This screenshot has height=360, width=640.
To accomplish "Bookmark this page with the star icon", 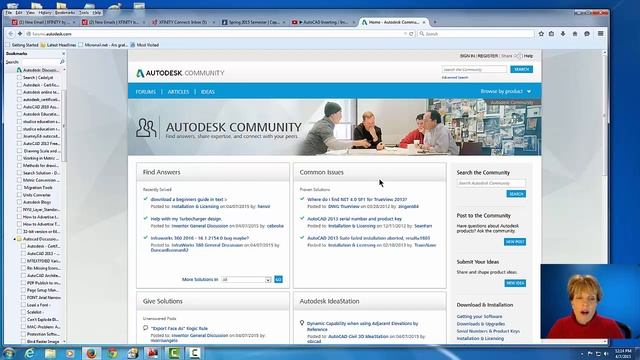I will [x=541, y=34].
